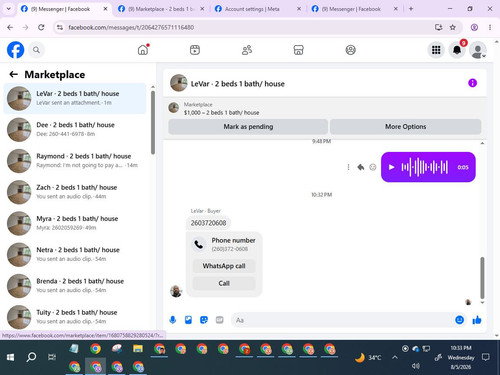Open the Facebook menu grid icon
This screenshot has height=375, width=500.
tap(436, 50)
